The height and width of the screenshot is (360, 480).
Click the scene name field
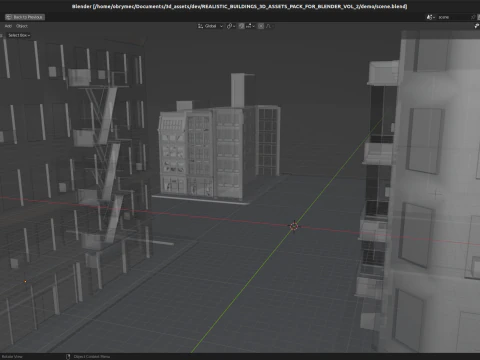(453, 17)
